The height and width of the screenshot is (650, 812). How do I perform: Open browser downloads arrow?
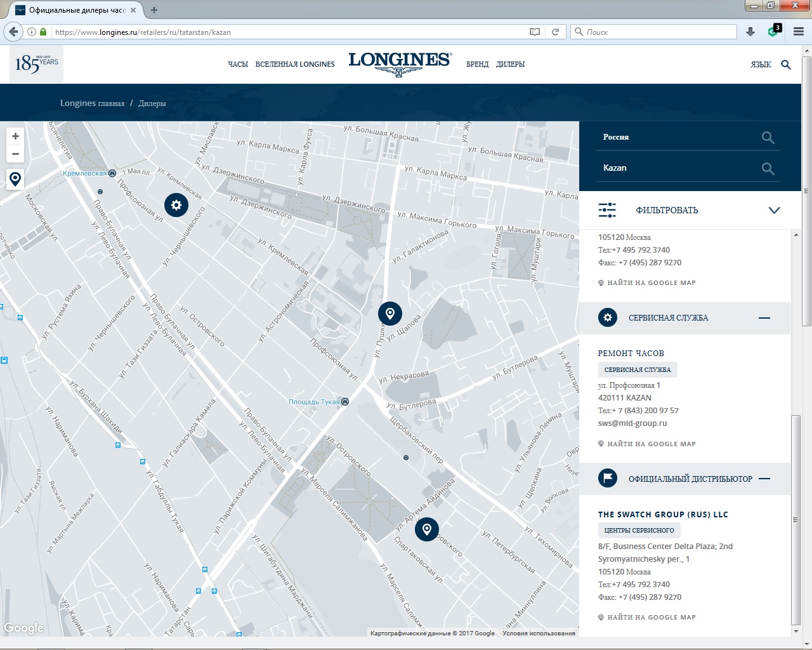pyautogui.click(x=750, y=32)
